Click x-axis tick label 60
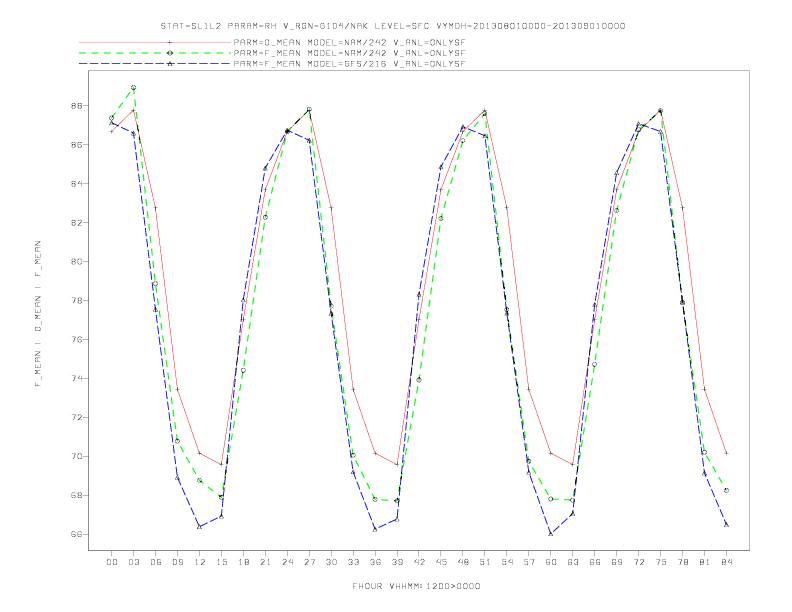Image resolution: width=792 pixels, height=612 pixels. coord(551,562)
